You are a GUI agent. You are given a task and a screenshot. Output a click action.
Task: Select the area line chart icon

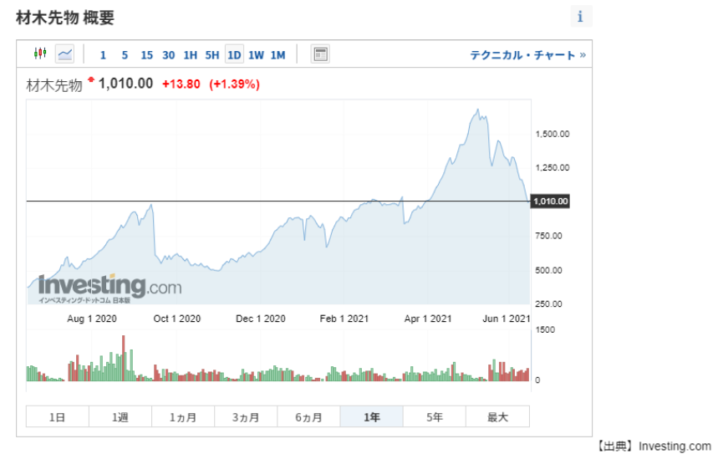tap(65, 54)
